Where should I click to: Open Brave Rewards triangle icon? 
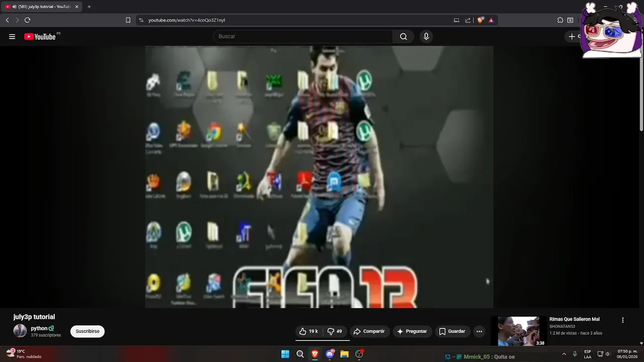coord(491,20)
